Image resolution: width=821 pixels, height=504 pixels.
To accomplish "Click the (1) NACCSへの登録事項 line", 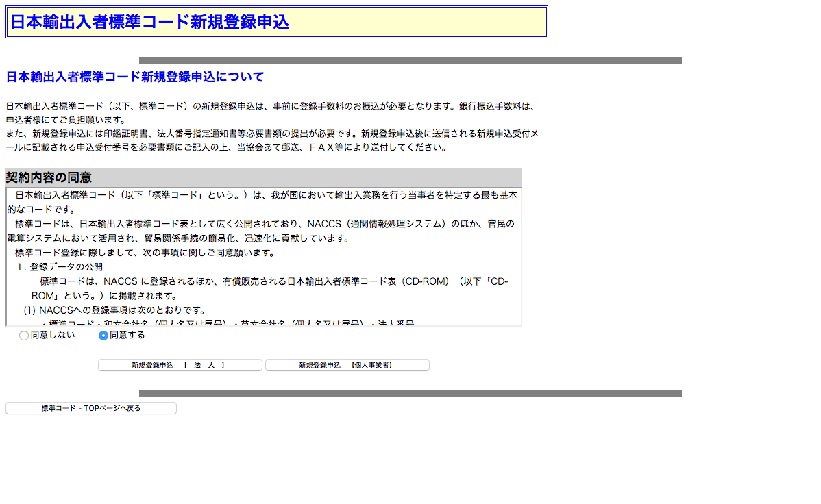I will coord(114,310).
